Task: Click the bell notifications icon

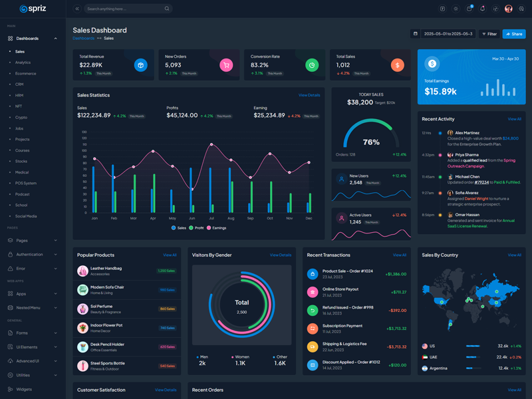Action: 482,9
